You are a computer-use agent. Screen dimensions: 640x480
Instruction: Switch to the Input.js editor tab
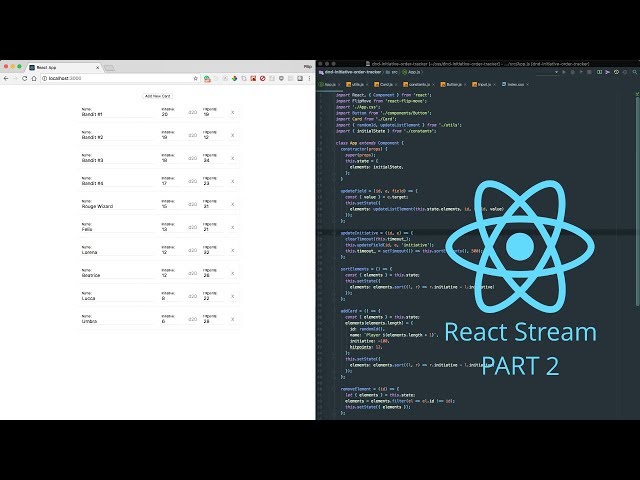click(482, 84)
